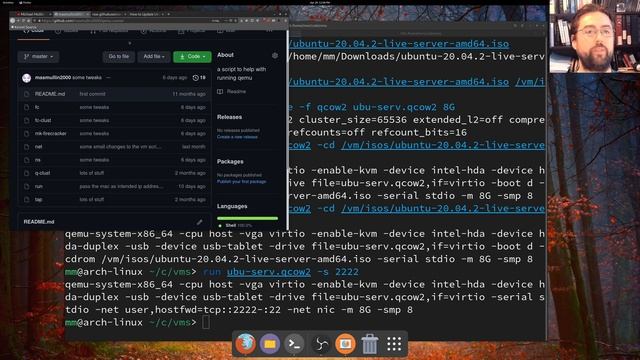Click the file icon beside q-clust
Image resolution: width=640 pixels, height=360 pixels.
tap(27, 173)
